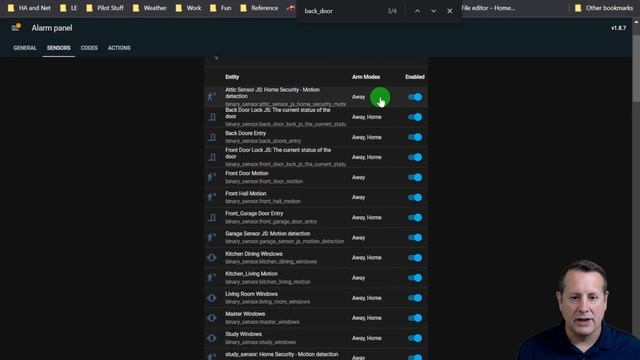Open Front Hall Motion sensor name
640x360 pixels.
tap(245, 193)
